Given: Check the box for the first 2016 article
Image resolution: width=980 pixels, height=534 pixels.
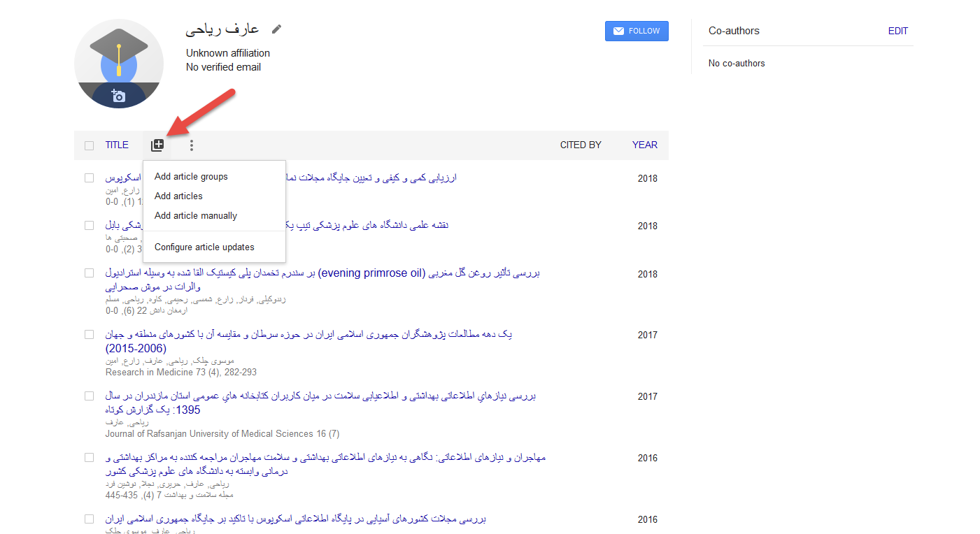Looking at the screenshot, I should tap(89, 458).
